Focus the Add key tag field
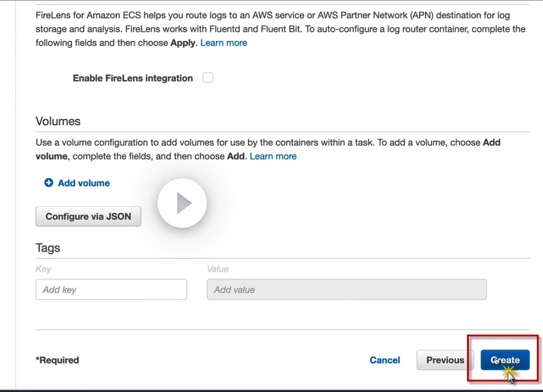This screenshot has height=392, width=543. point(111,289)
